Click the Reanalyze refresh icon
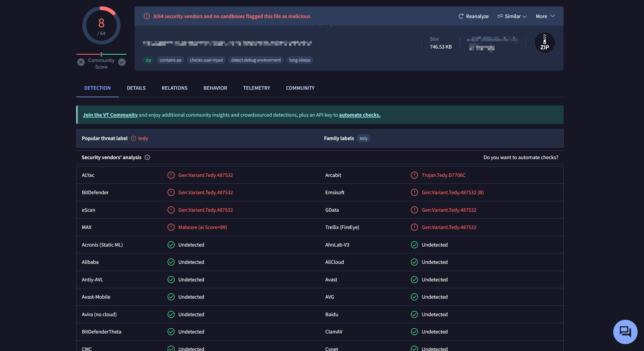 [461, 16]
